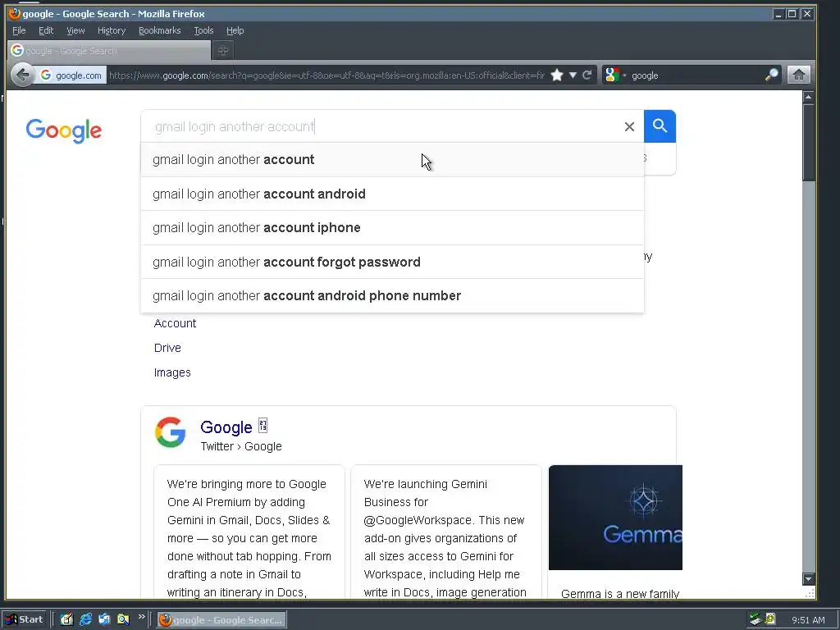Screen dimensions: 840x630
Task: Click the Firefox address bar URL
Action: 326,75
